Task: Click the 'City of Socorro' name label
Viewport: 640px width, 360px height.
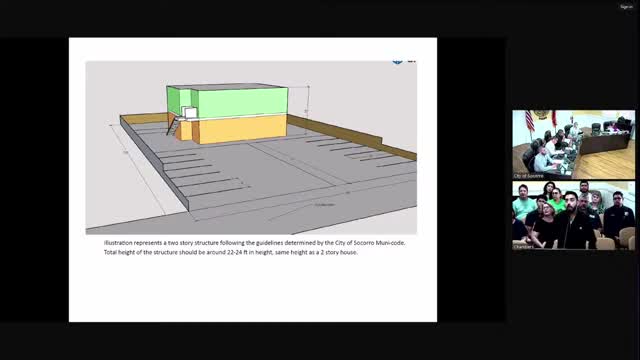Action: (x=529, y=176)
